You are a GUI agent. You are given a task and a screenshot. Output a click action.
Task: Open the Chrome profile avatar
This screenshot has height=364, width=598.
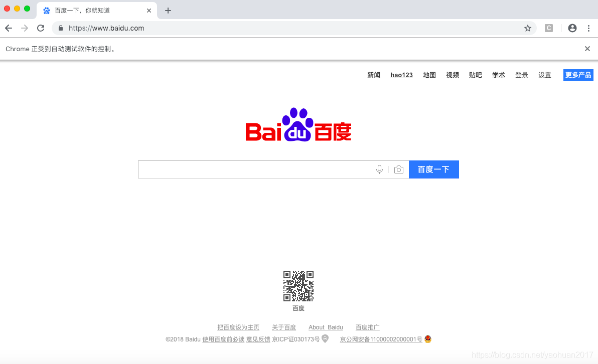point(572,28)
